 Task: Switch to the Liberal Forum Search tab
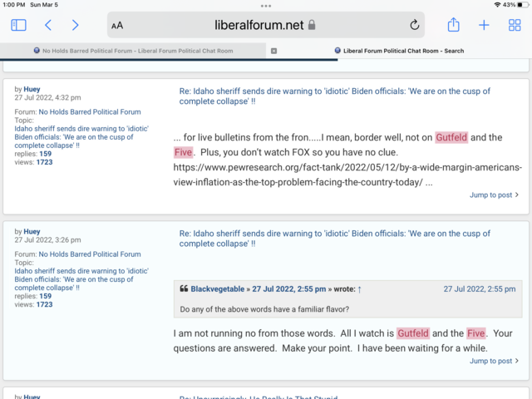coord(399,51)
